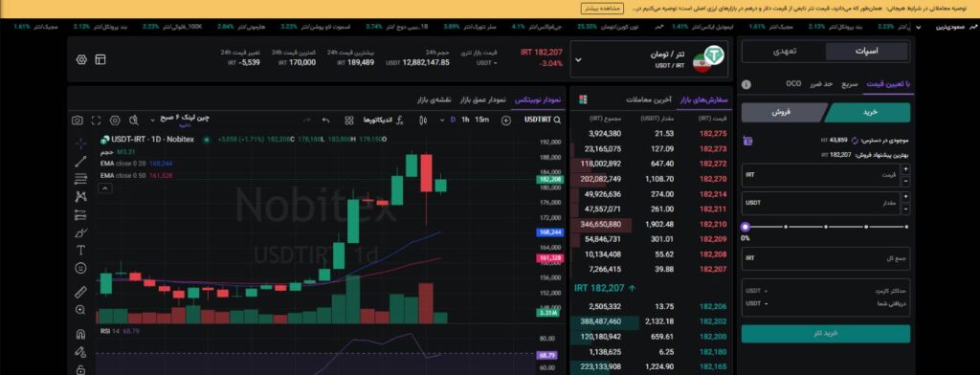Screen dimensions: 980x375
Task: Open the page settings gear icon
Action: click(x=81, y=59)
